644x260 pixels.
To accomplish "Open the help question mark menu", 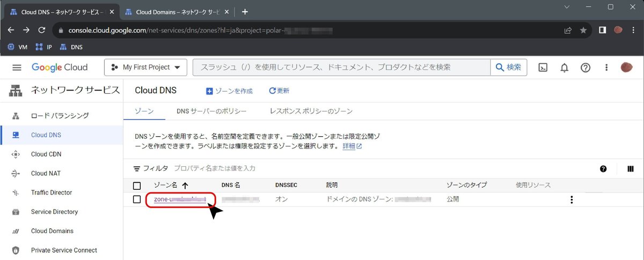I will [586, 68].
